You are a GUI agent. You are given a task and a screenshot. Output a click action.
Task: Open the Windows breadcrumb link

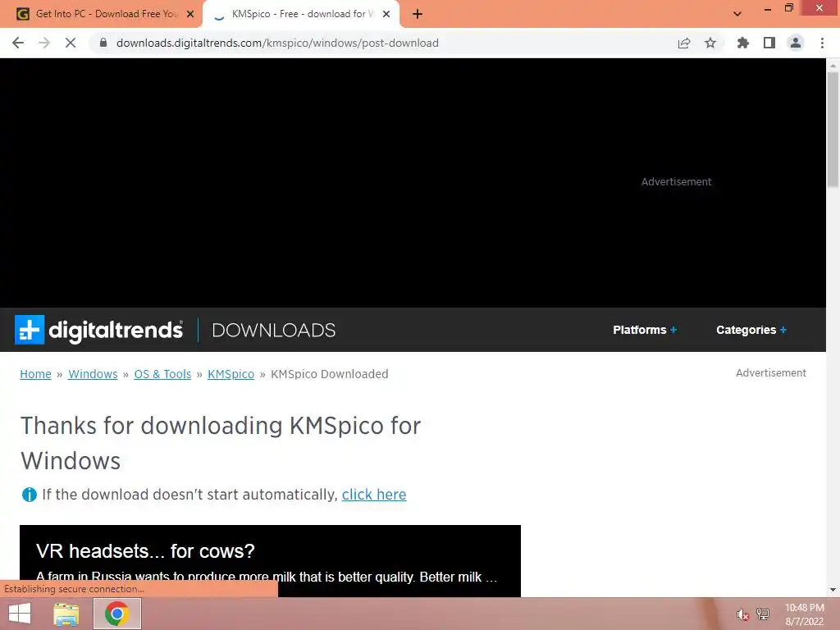point(93,374)
